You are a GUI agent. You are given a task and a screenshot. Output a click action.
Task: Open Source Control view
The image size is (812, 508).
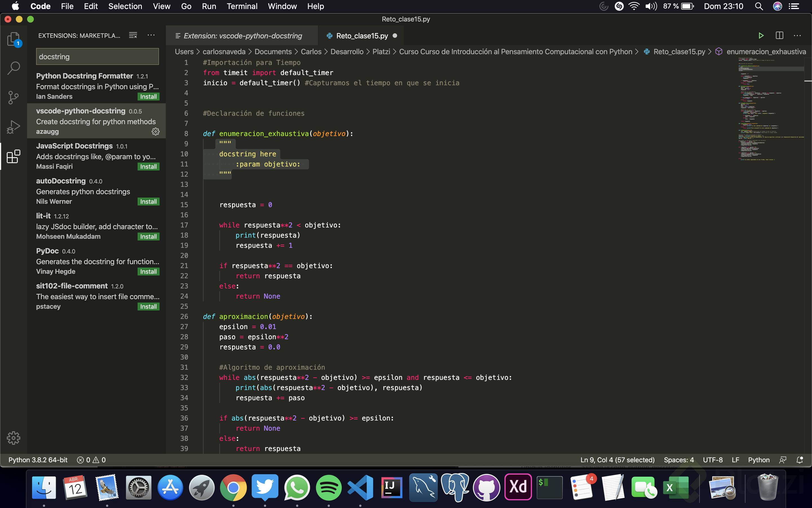coord(14,97)
